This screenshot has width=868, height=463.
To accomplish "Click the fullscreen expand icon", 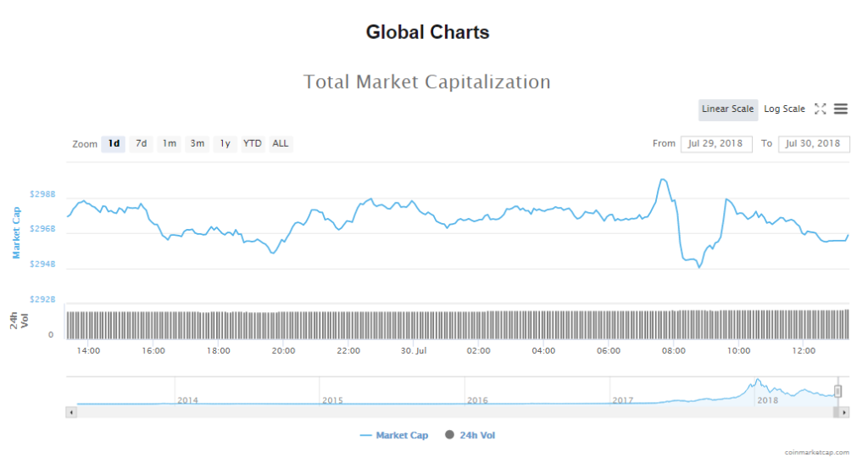I will 820,109.
